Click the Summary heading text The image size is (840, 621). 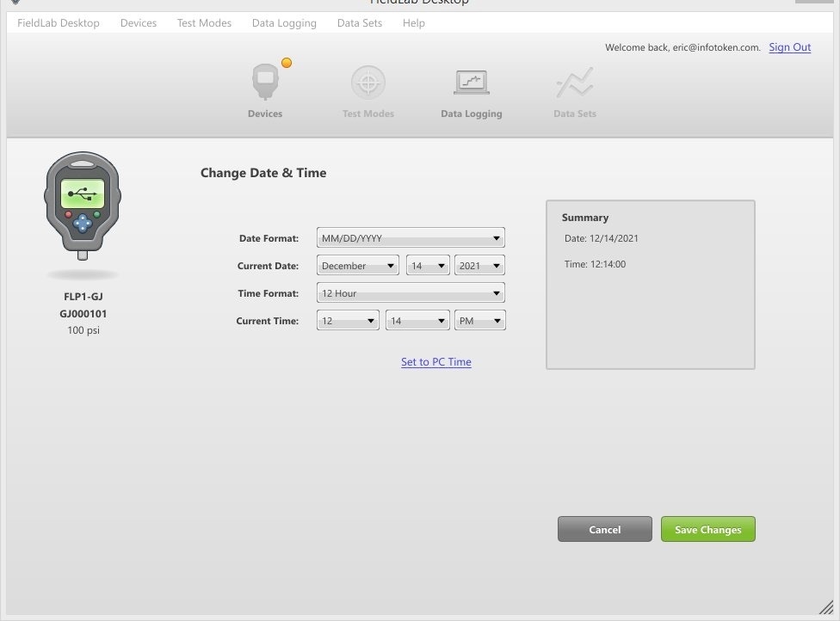585,218
